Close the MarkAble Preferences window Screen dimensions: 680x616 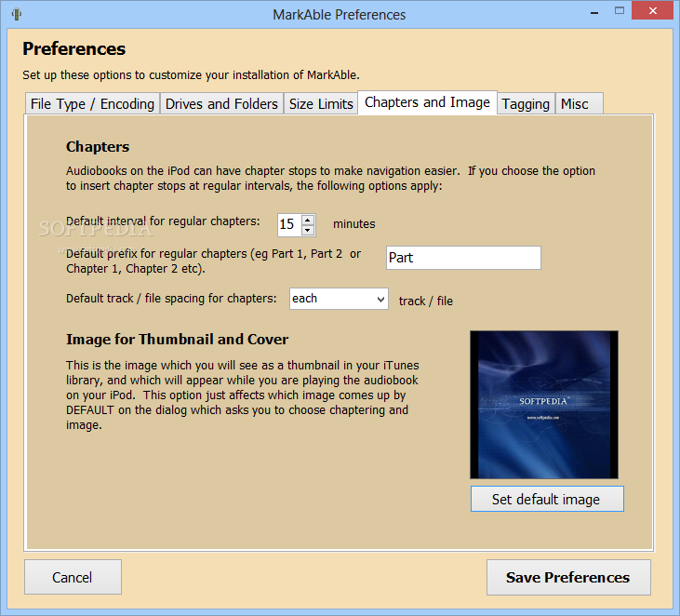point(652,11)
